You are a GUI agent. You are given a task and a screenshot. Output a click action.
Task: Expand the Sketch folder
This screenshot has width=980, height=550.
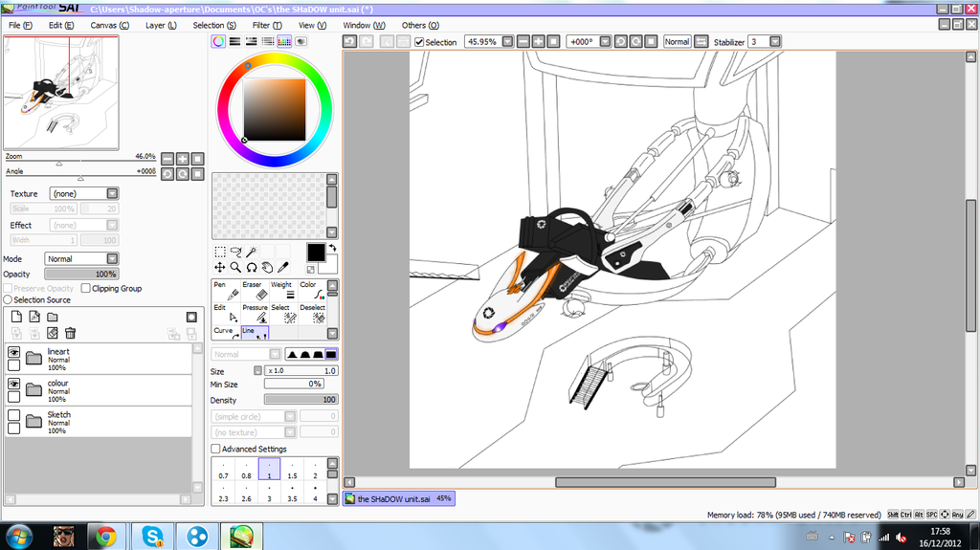[33, 421]
